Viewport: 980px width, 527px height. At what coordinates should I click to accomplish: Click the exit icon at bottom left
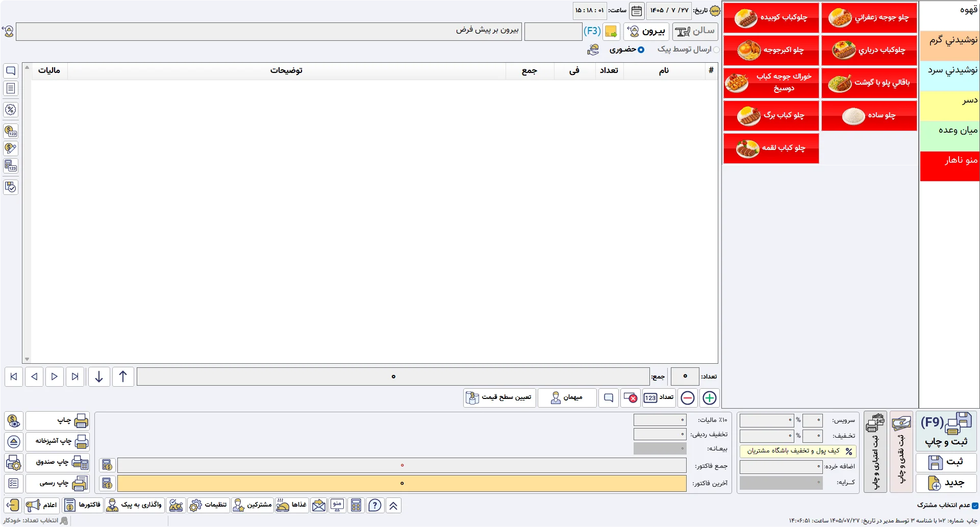(x=13, y=506)
